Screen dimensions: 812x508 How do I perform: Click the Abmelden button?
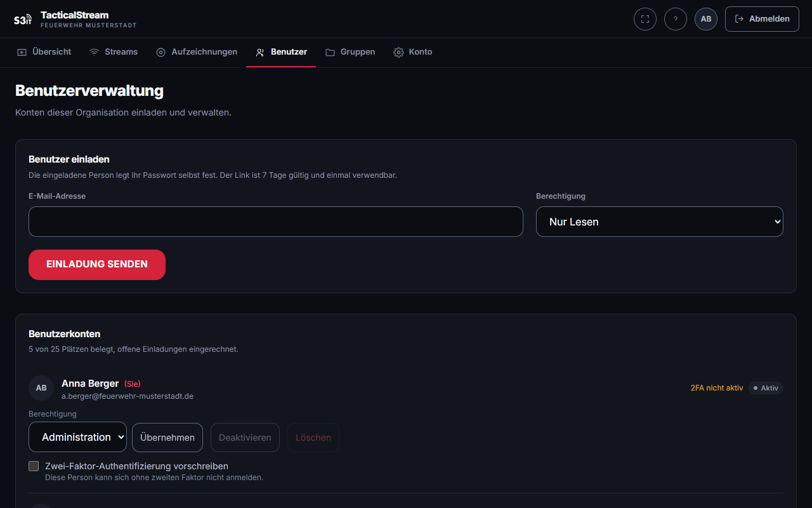(x=762, y=19)
